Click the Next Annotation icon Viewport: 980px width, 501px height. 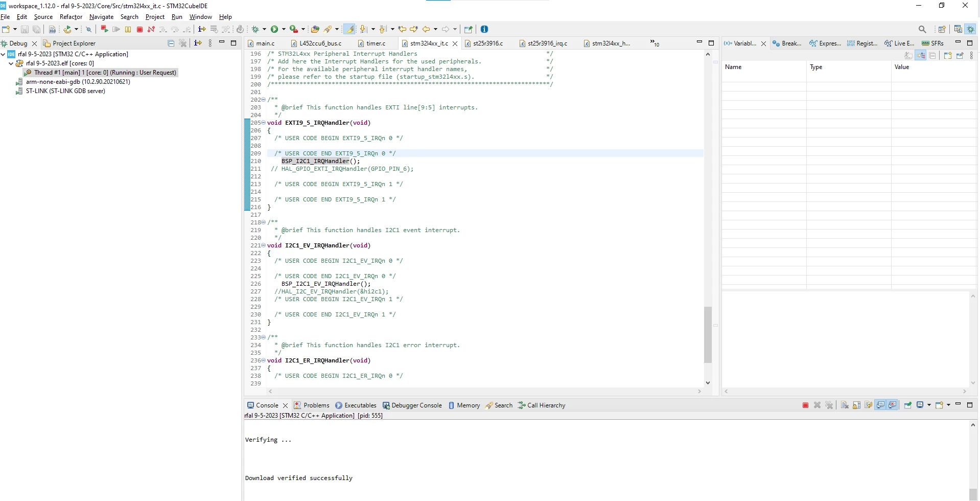[363, 29]
